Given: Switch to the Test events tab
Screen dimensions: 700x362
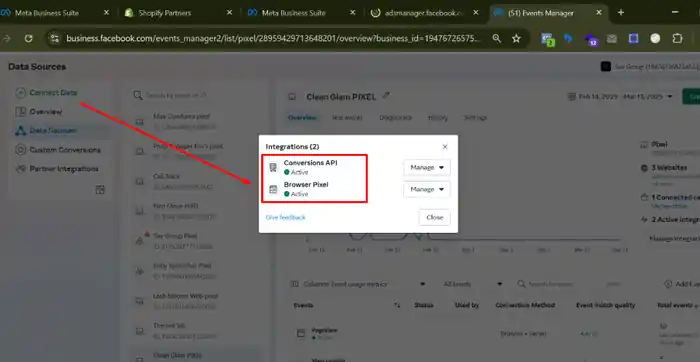Looking at the screenshot, I should [347, 118].
